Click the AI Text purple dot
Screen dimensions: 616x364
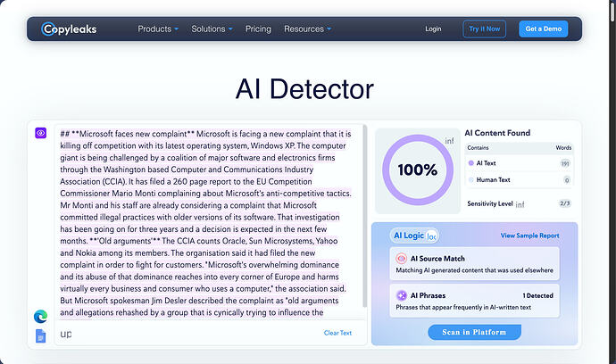pyautogui.click(x=471, y=163)
